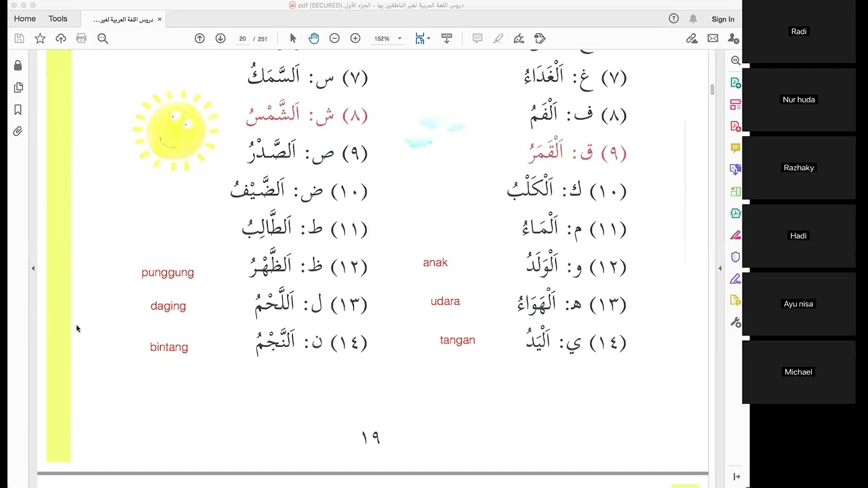Click the vertical scrollbar of the document
This screenshot has width=868, height=488.
tap(711, 89)
